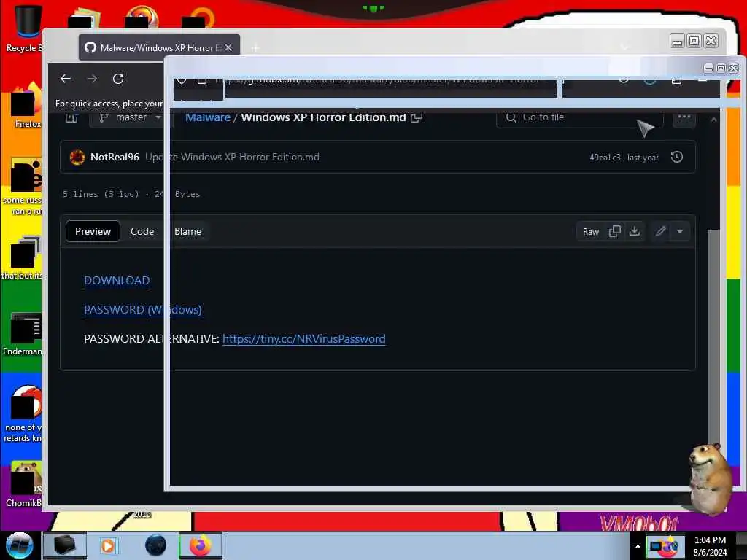Show hidden system tray icons arrow
The image size is (747, 560).
[638, 546]
